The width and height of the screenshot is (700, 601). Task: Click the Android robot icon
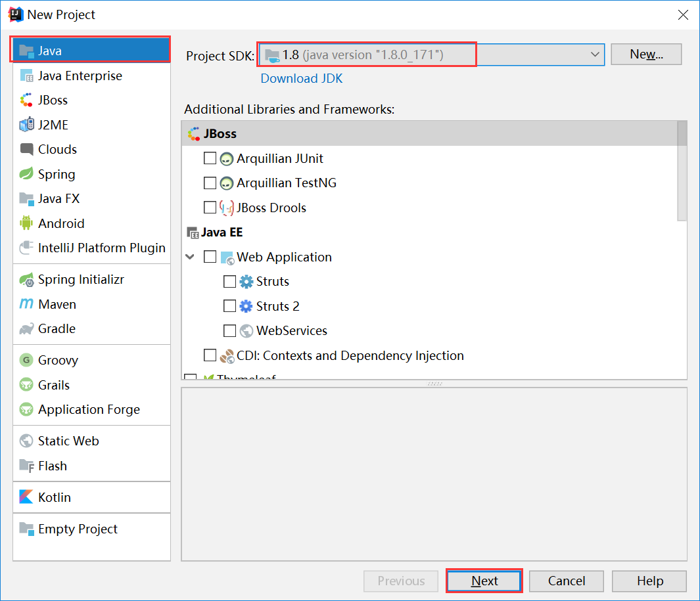[26, 223]
